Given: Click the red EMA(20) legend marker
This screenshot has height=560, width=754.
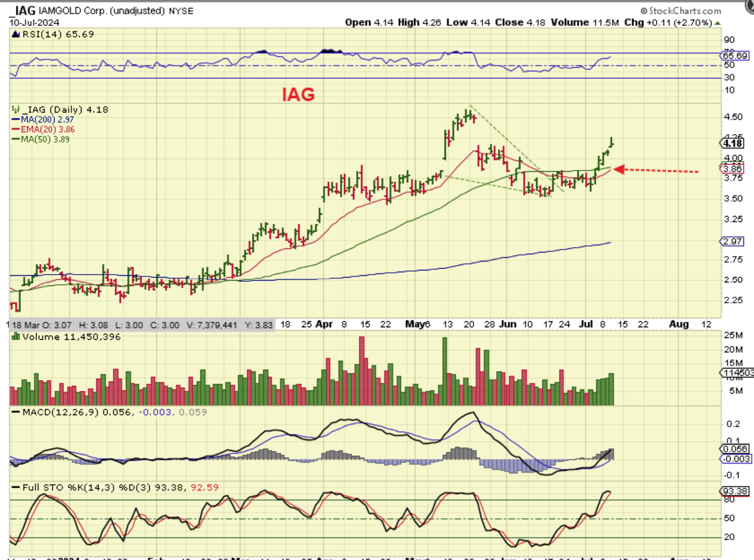Looking at the screenshot, I should click(x=14, y=129).
